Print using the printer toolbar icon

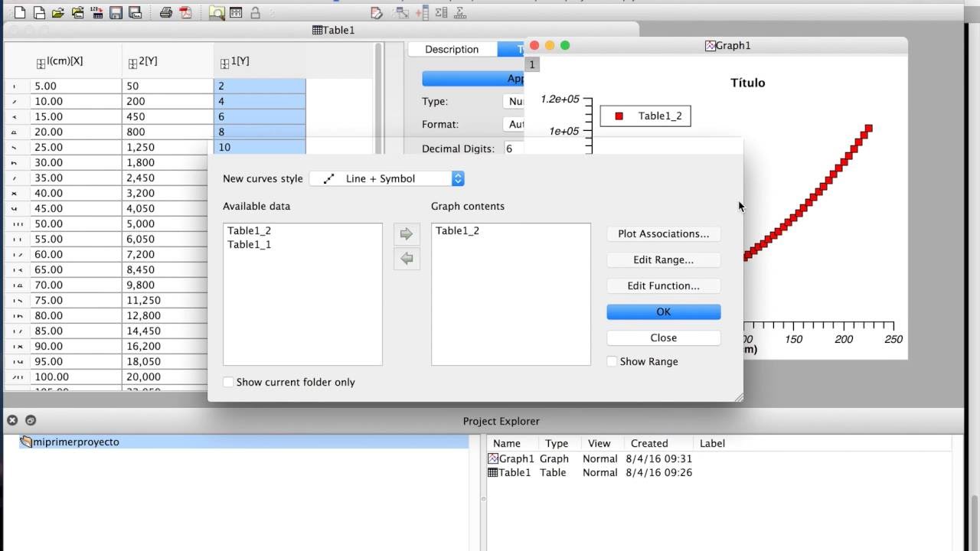(x=165, y=12)
